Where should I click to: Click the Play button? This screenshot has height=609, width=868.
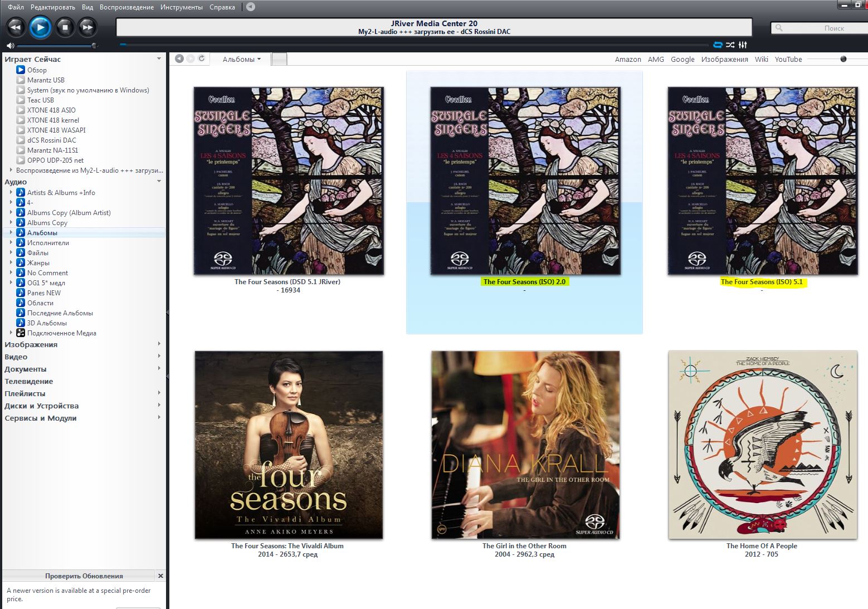pyautogui.click(x=40, y=27)
